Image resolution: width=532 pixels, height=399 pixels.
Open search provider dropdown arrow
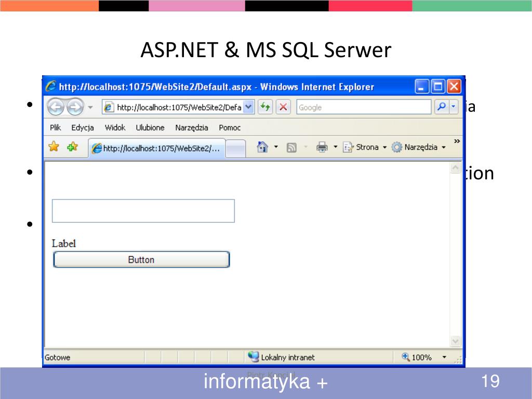point(454,107)
